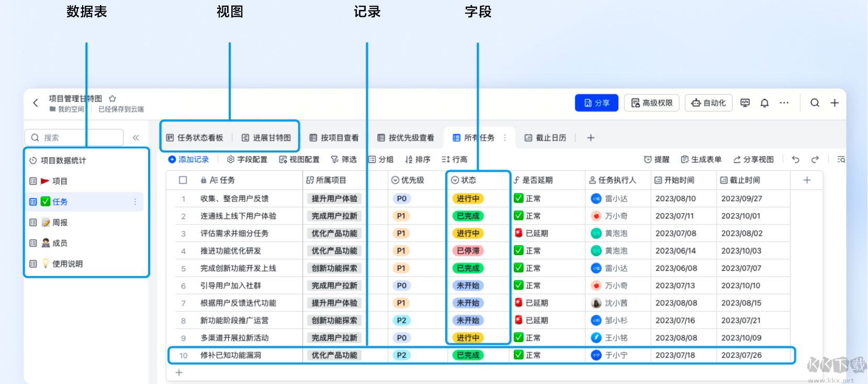Open options menu for 所有任务 view tab
868x384 pixels.
click(x=505, y=138)
